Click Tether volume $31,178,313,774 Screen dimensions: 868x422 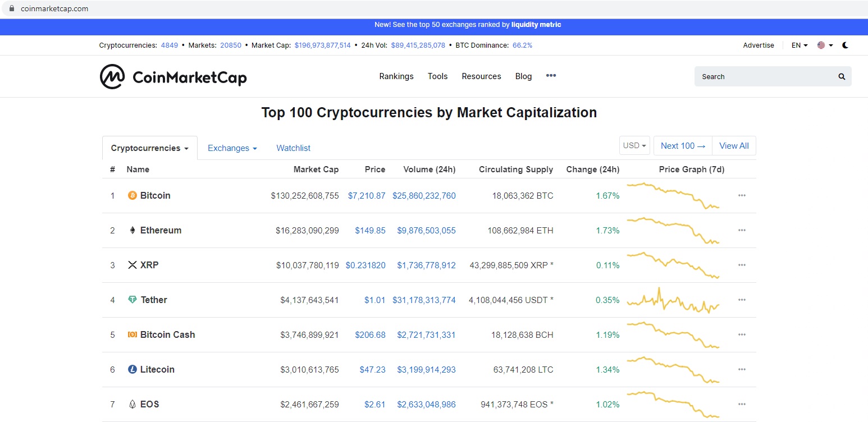[x=424, y=300]
